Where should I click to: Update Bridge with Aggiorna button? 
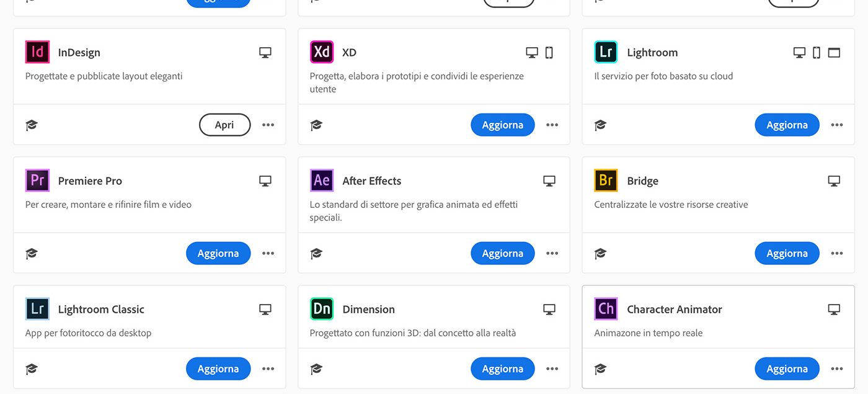point(787,253)
